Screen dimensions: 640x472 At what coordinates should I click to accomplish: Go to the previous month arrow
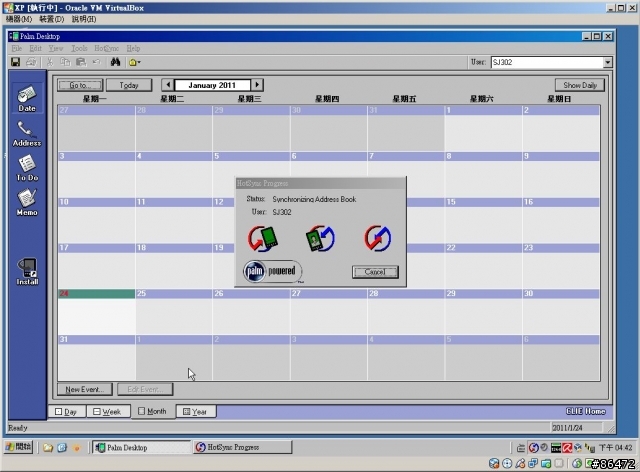coord(168,85)
